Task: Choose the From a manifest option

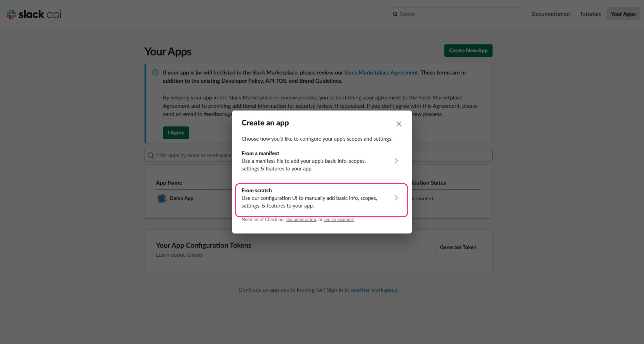Action: coord(303,161)
